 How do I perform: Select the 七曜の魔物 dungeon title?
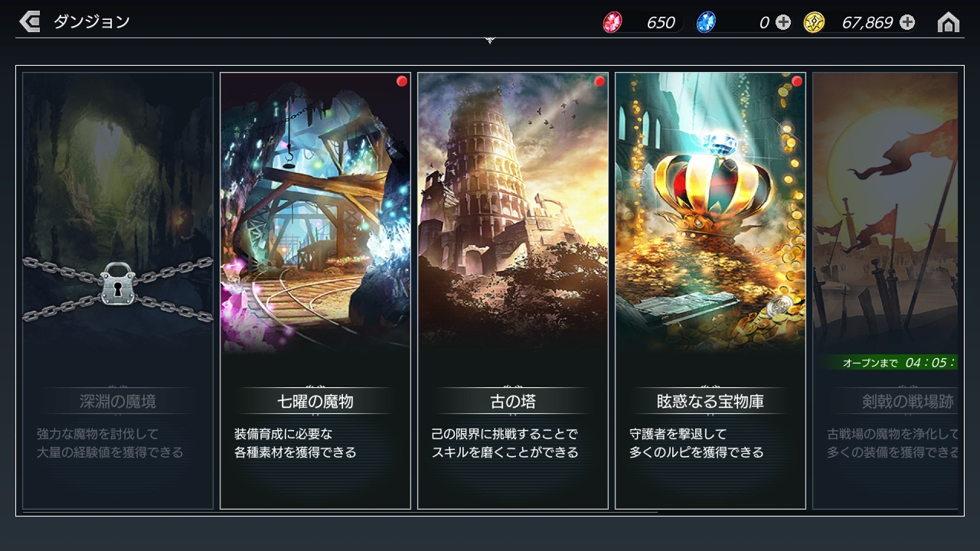pyautogui.click(x=315, y=401)
